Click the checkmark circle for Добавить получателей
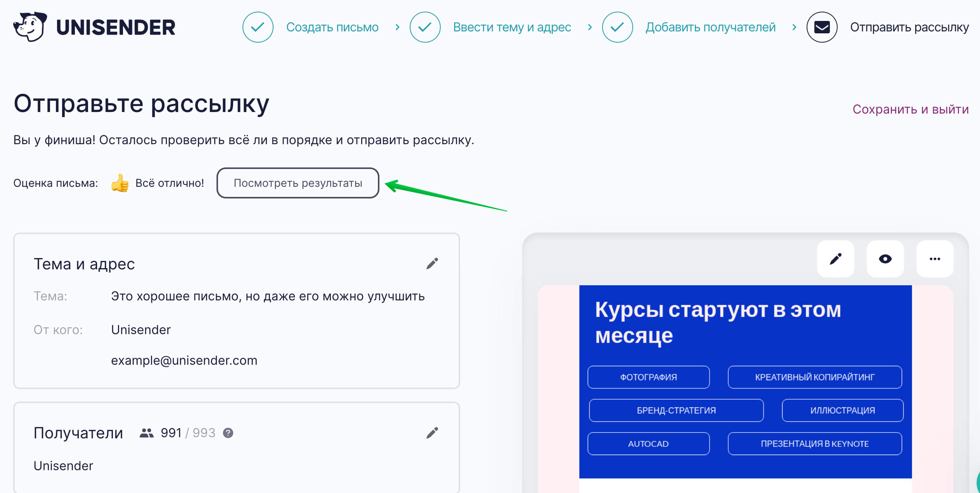Viewport: 980px width, 493px height. (x=617, y=27)
